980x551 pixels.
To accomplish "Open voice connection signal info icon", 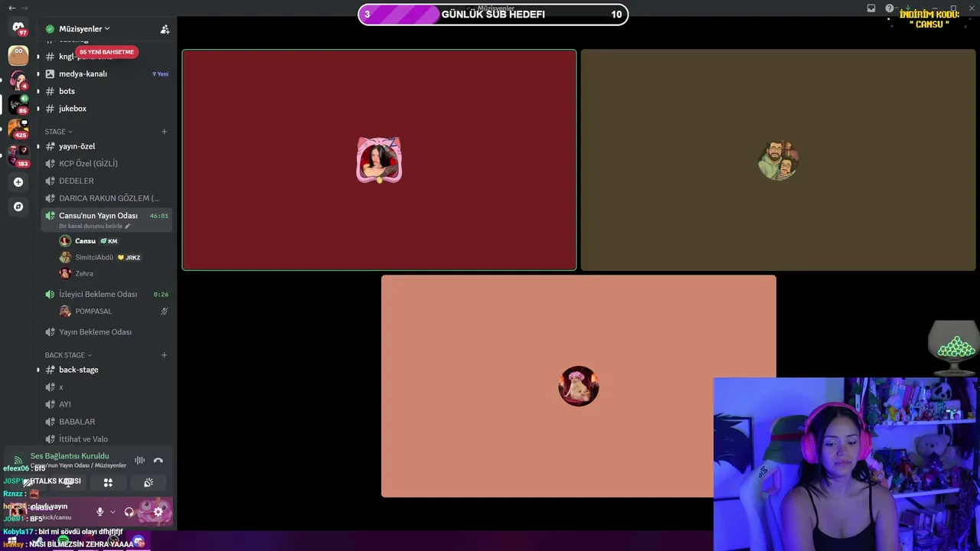I will [18, 461].
